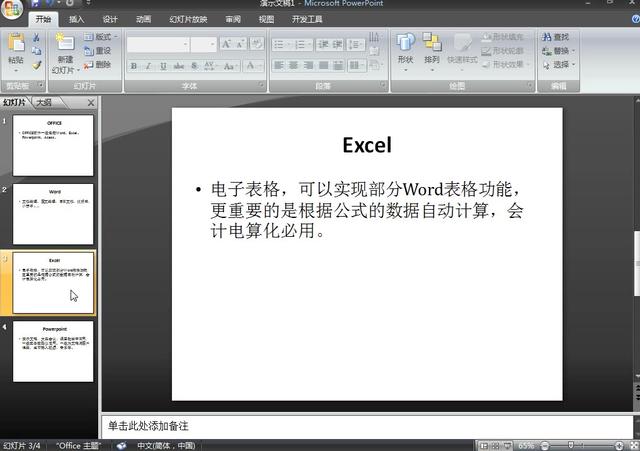Toggle Strikethrough (abc) formatting
Screen dimensions: 640x451
point(179,66)
